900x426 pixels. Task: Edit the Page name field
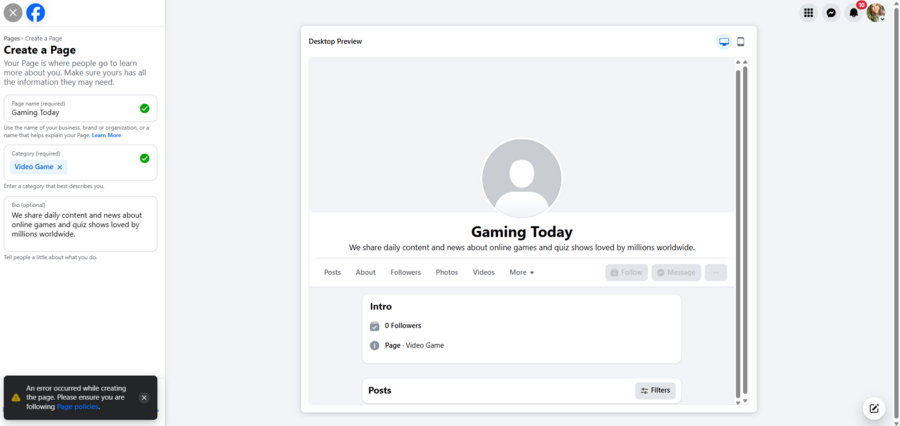click(80, 109)
